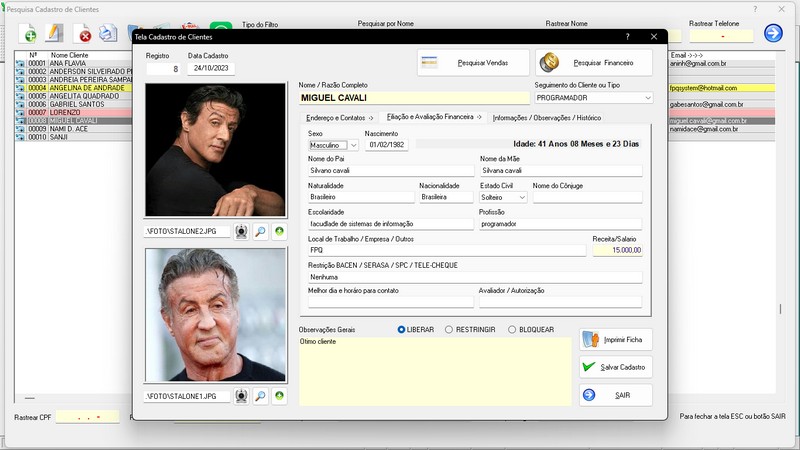Switch to Endereço e Contatos tab

tap(339, 118)
